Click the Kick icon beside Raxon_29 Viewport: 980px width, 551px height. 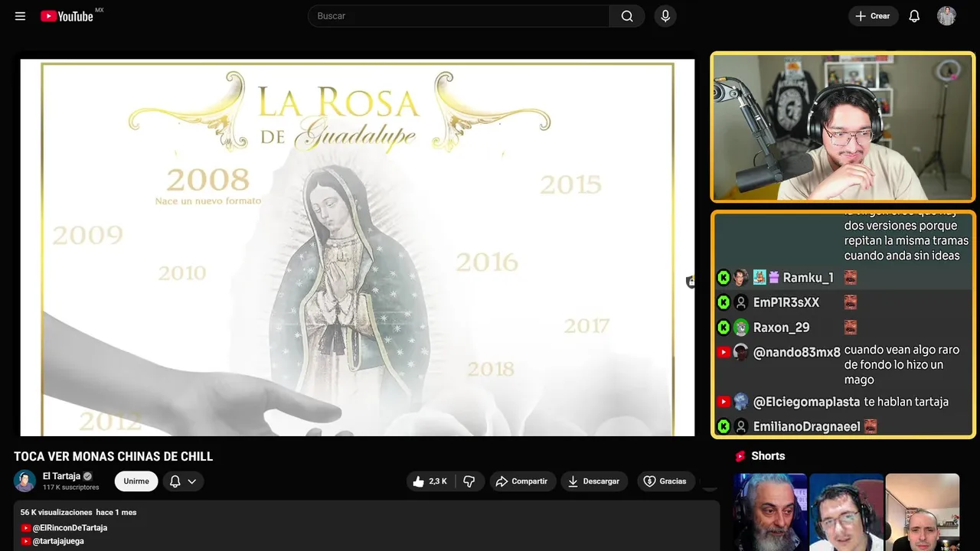pos(724,328)
